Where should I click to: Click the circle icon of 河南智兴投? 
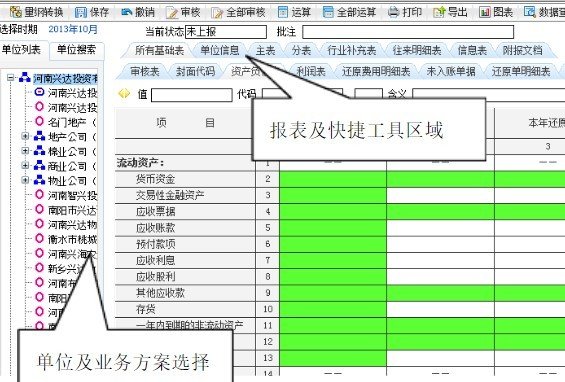point(39,195)
